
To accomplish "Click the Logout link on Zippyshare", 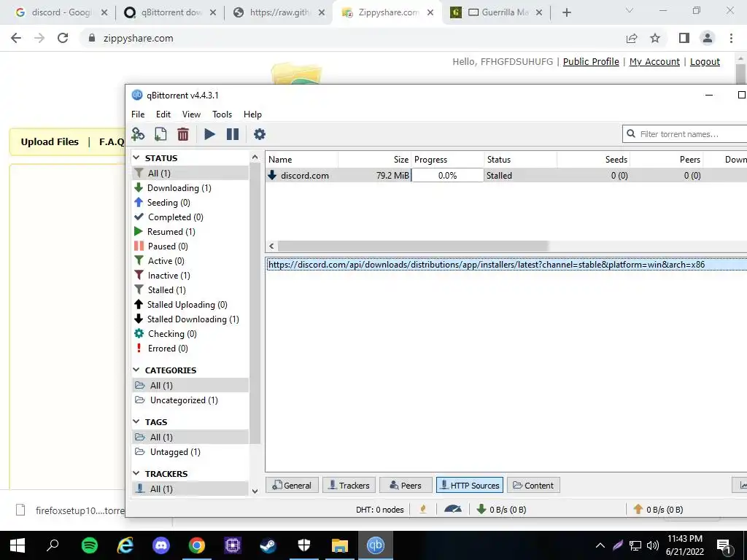I will (705, 61).
